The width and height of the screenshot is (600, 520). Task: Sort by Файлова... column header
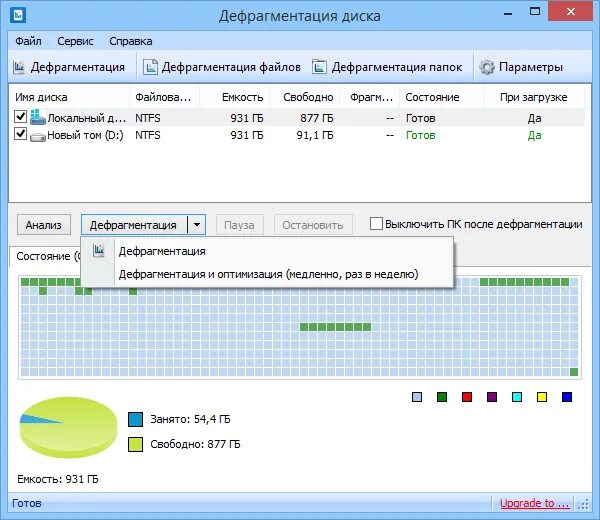[165, 97]
